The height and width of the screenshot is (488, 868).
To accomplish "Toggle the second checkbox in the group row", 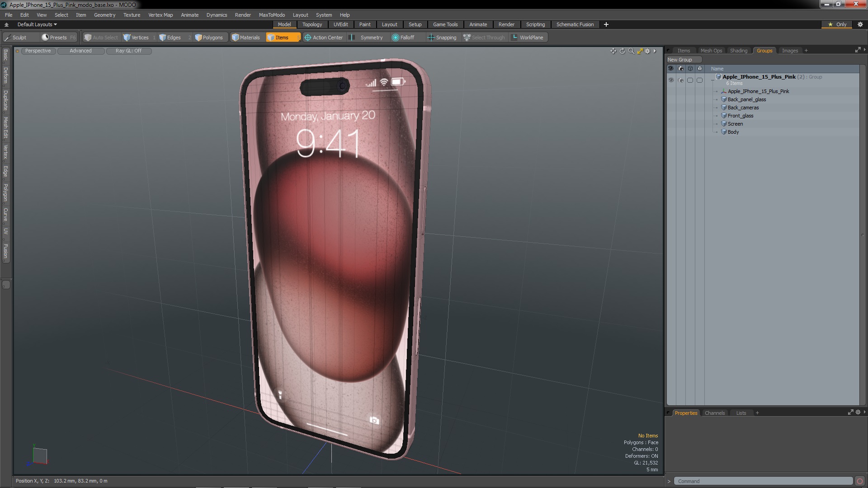I will point(699,80).
